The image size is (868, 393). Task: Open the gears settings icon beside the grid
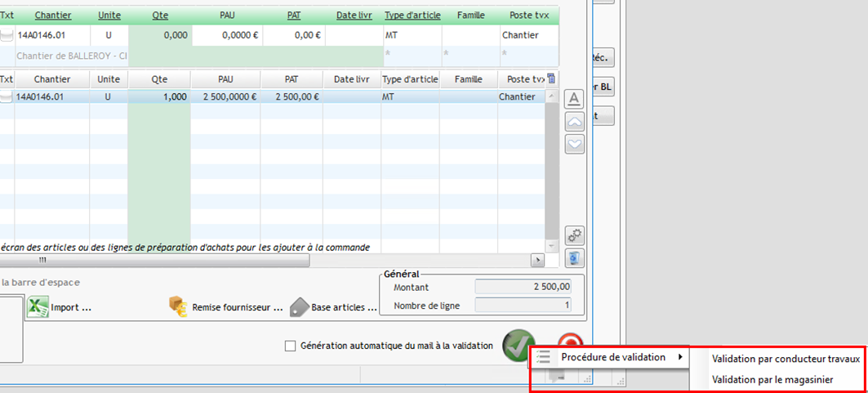click(x=575, y=236)
